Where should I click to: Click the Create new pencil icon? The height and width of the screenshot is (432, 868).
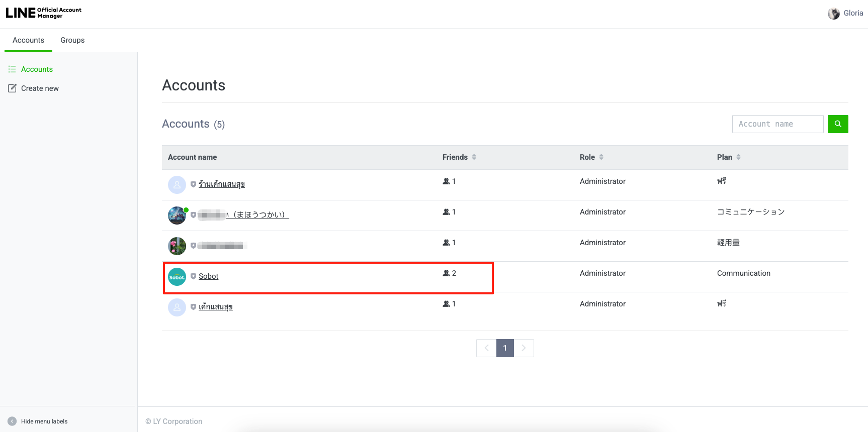pyautogui.click(x=12, y=88)
